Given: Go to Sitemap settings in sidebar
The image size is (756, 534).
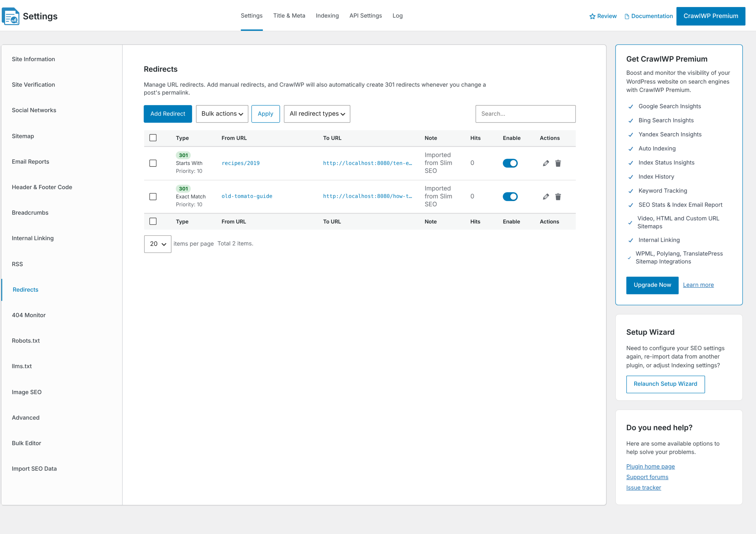Looking at the screenshot, I should [x=23, y=136].
